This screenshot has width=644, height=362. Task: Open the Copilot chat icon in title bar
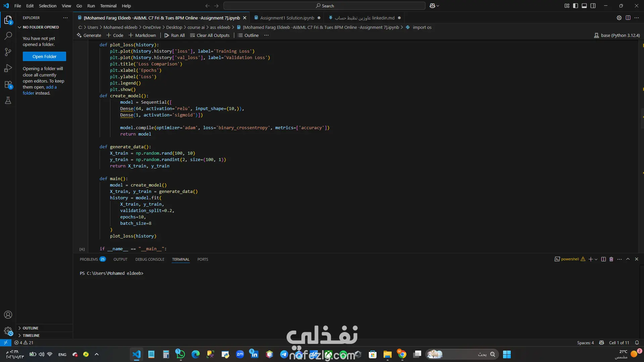click(432, 6)
